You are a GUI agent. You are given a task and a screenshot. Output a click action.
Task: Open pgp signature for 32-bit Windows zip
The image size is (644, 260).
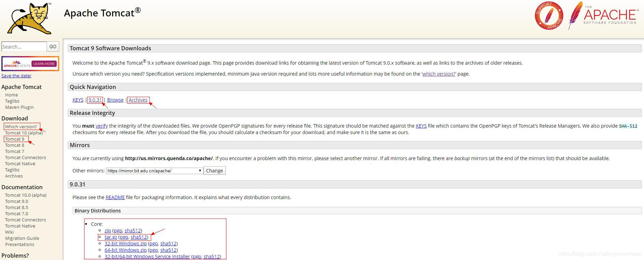154,244
